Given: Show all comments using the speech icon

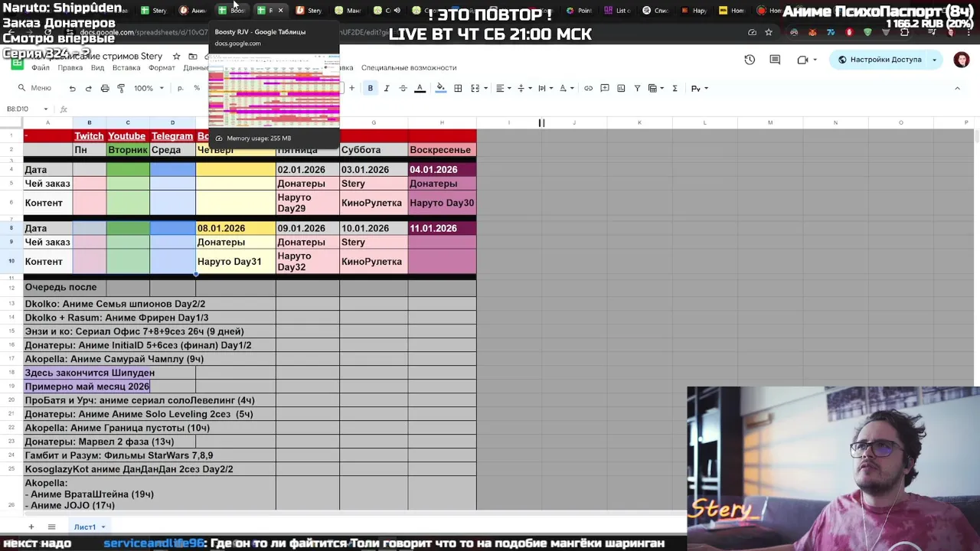Looking at the screenshot, I should [x=775, y=60].
